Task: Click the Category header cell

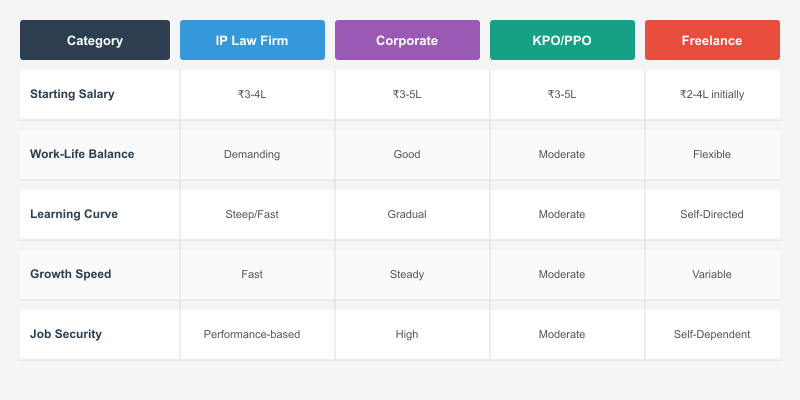Action: pos(95,41)
